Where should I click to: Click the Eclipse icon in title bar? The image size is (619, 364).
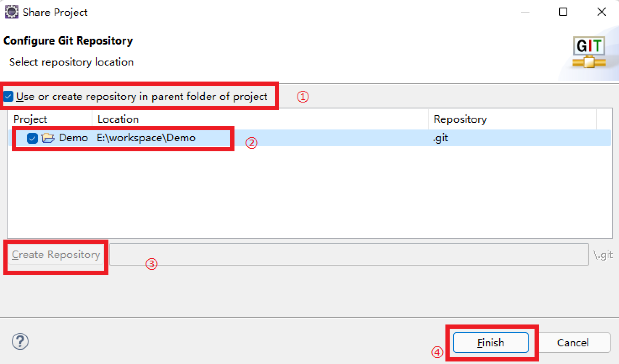11,12
